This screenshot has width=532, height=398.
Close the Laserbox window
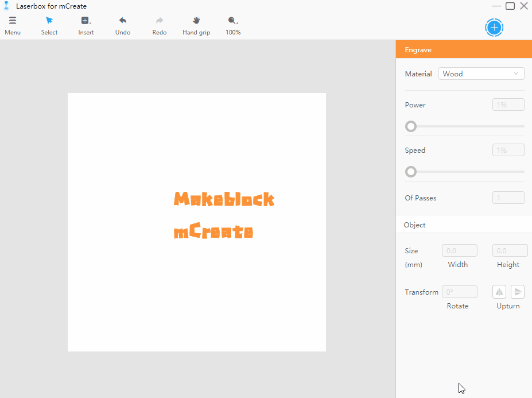(524, 6)
